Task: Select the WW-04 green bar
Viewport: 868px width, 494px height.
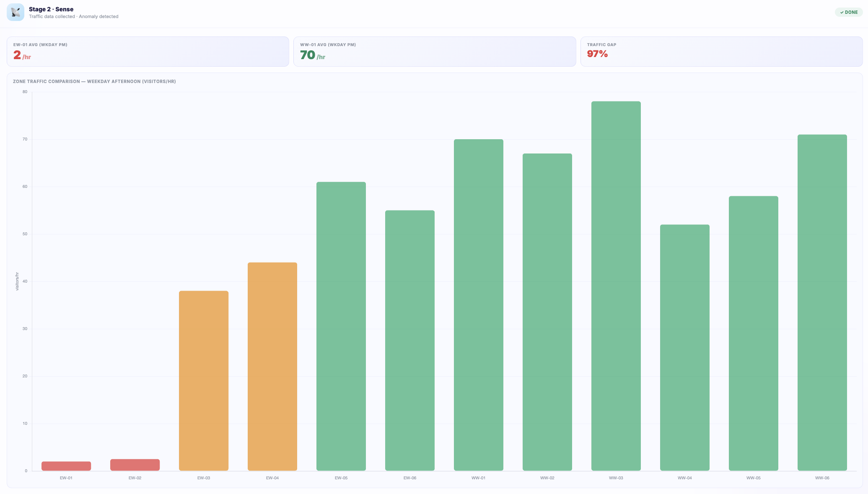Action: coord(685,348)
